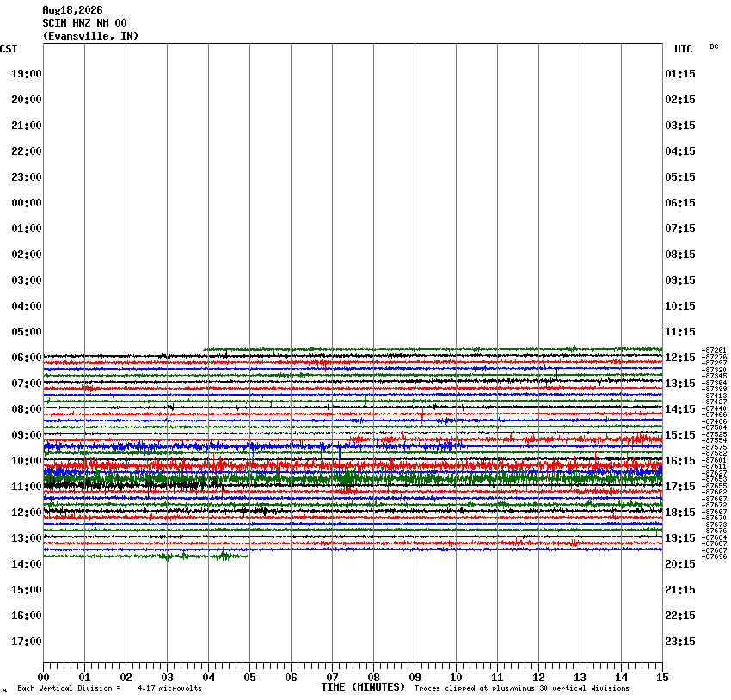
Task: Click the 20:15 UTC time label
Action: tap(680, 564)
